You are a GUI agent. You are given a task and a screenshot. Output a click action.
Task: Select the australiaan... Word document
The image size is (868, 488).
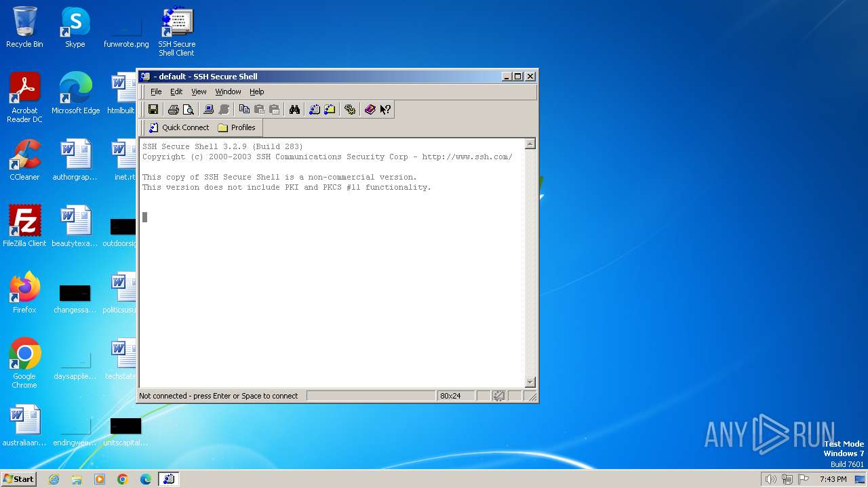point(24,426)
